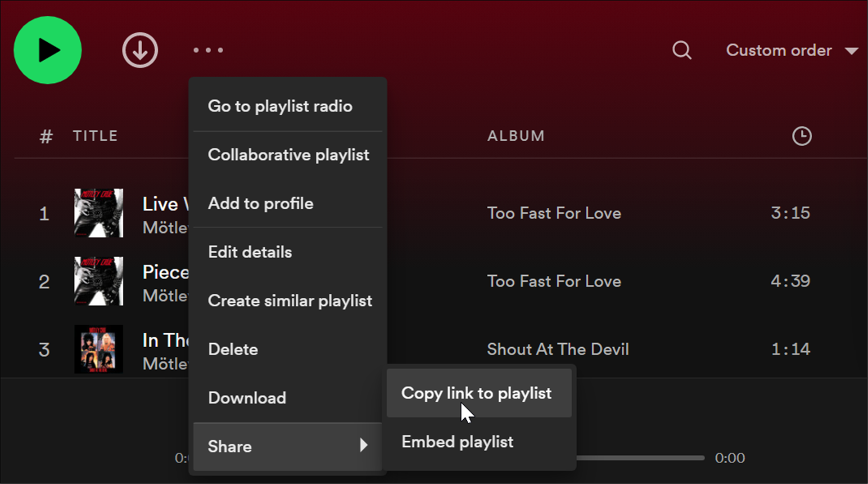Screen dimensions: 868x484
Task: Open the Album column header
Action: point(516,136)
